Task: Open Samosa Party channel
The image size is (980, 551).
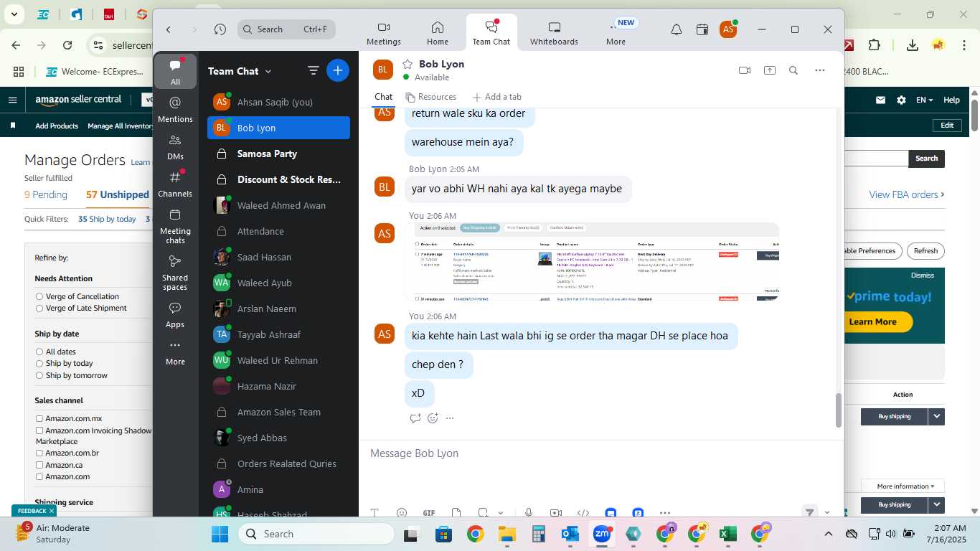Action: [278, 154]
